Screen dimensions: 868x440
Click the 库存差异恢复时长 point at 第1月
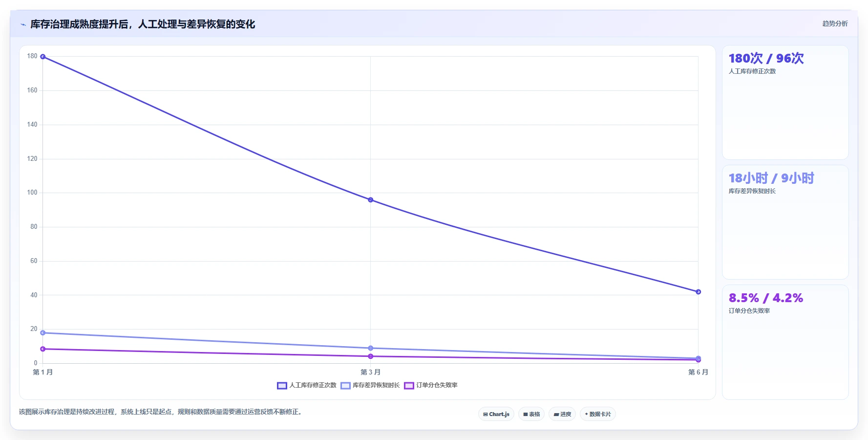tap(43, 333)
